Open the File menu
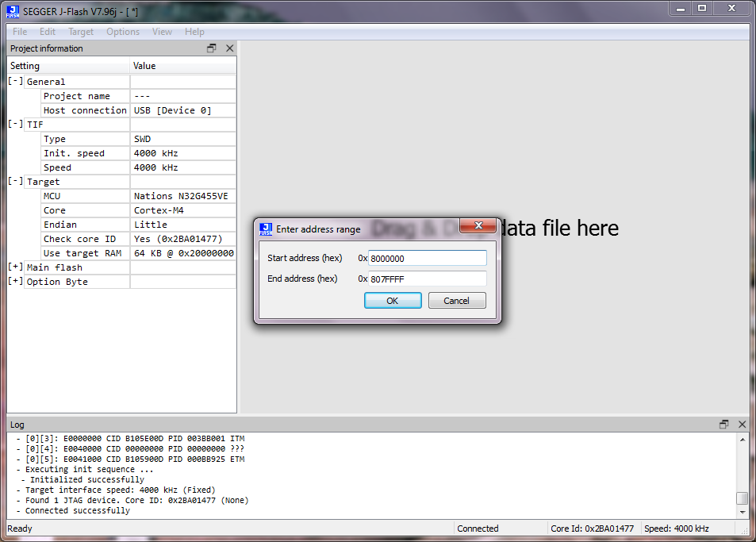The height and width of the screenshot is (542, 756). click(20, 31)
